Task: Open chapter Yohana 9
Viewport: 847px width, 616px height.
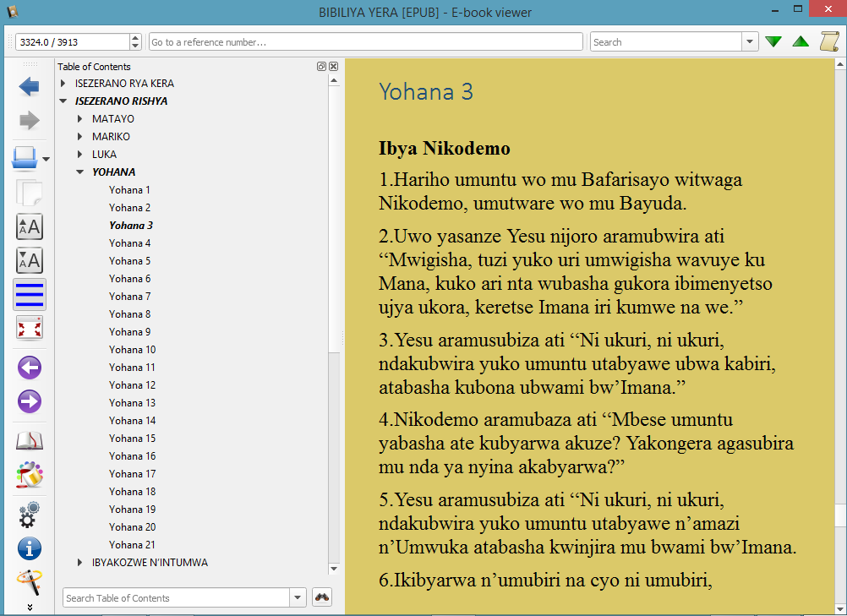Action: pyautogui.click(x=129, y=332)
